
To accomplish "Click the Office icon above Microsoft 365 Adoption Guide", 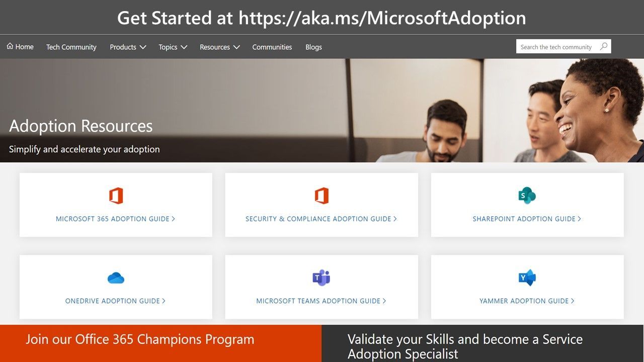I will pyautogui.click(x=115, y=196).
